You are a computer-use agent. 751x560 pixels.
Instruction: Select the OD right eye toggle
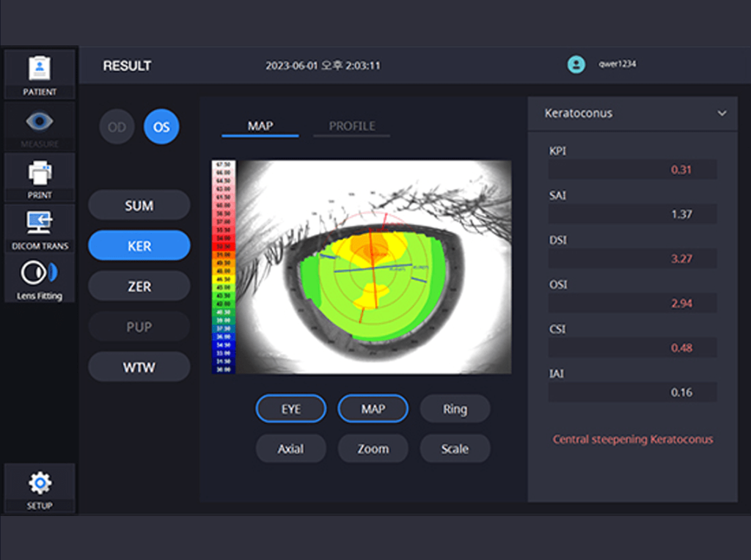coord(117,127)
